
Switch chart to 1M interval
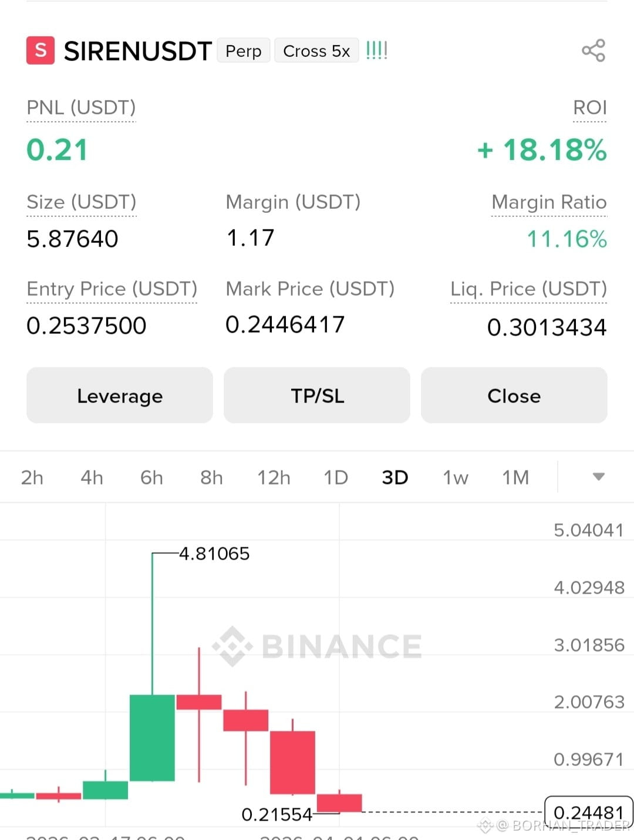click(x=515, y=477)
